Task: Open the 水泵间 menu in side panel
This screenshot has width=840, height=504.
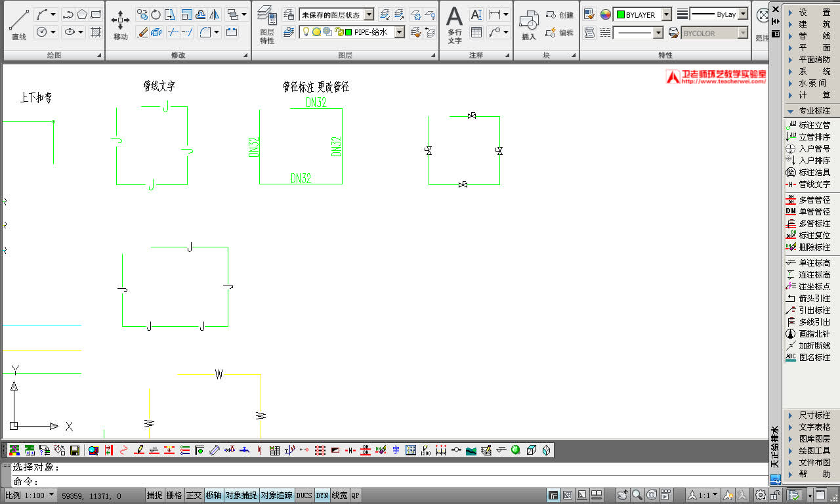Action: tap(812, 83)
